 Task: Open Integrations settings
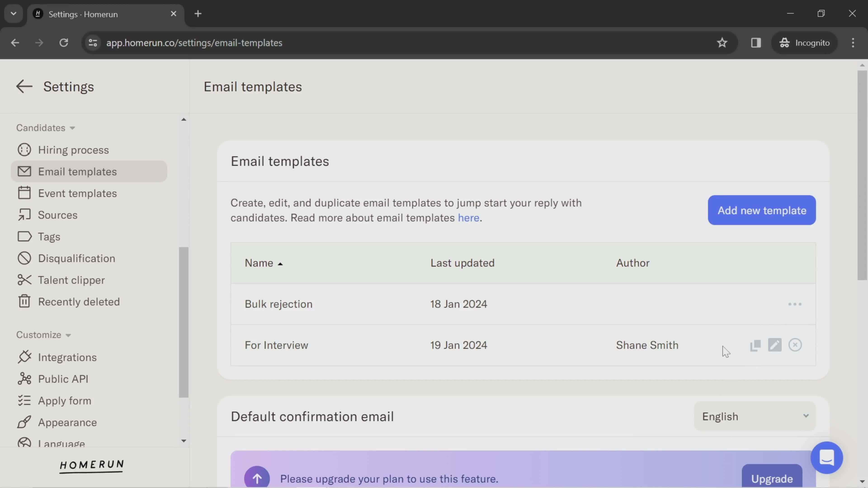point(67,357)
